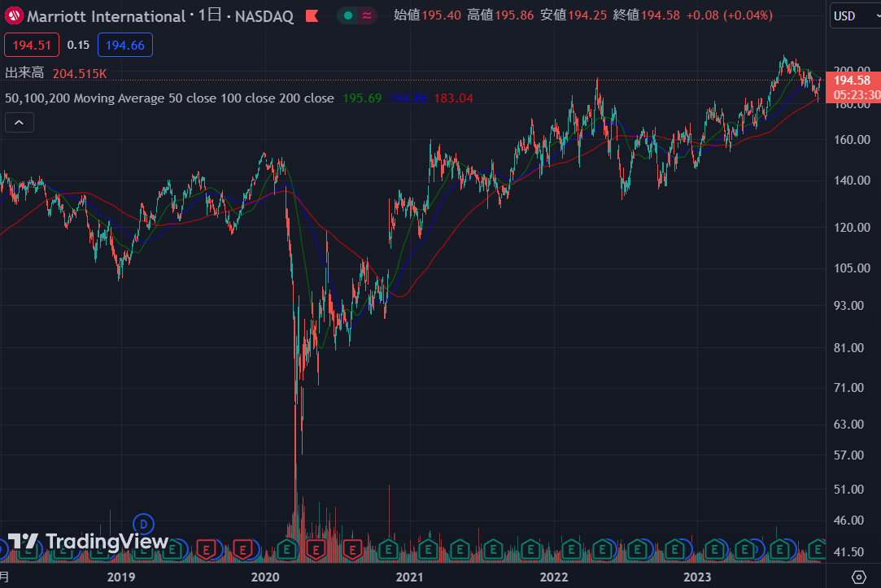Click the 63.00 price axis label
Image resolution: width=881 pixels, height=588 pixels.
click(x=849, y=424)
